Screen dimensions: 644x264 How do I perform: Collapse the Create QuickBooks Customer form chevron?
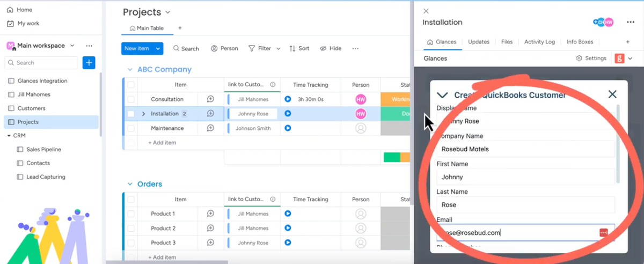[442, 95]
